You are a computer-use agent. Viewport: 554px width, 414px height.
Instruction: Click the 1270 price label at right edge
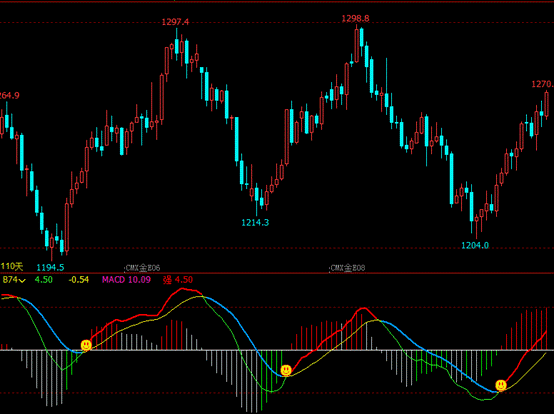[x=543, y=84]
